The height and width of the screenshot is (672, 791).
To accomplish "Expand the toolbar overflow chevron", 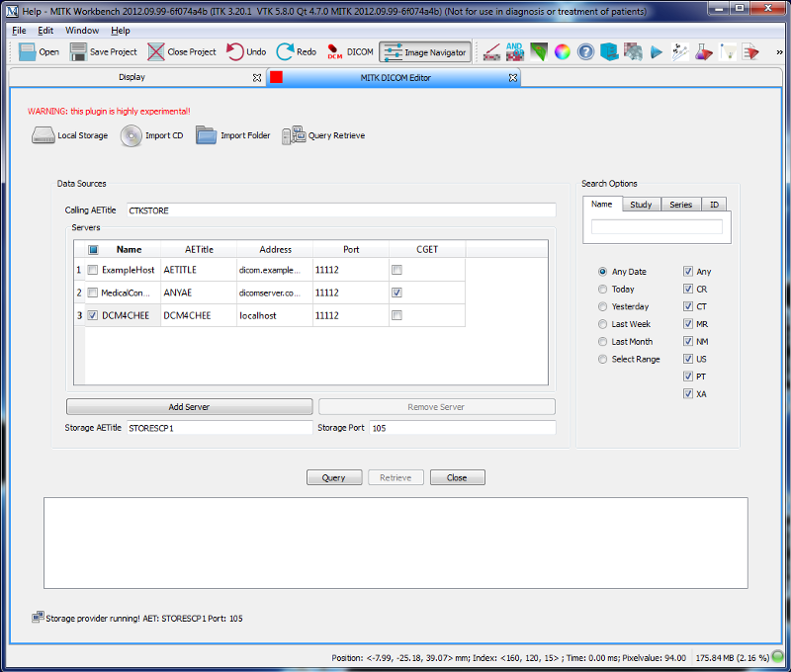I will [x=779, y=52].
